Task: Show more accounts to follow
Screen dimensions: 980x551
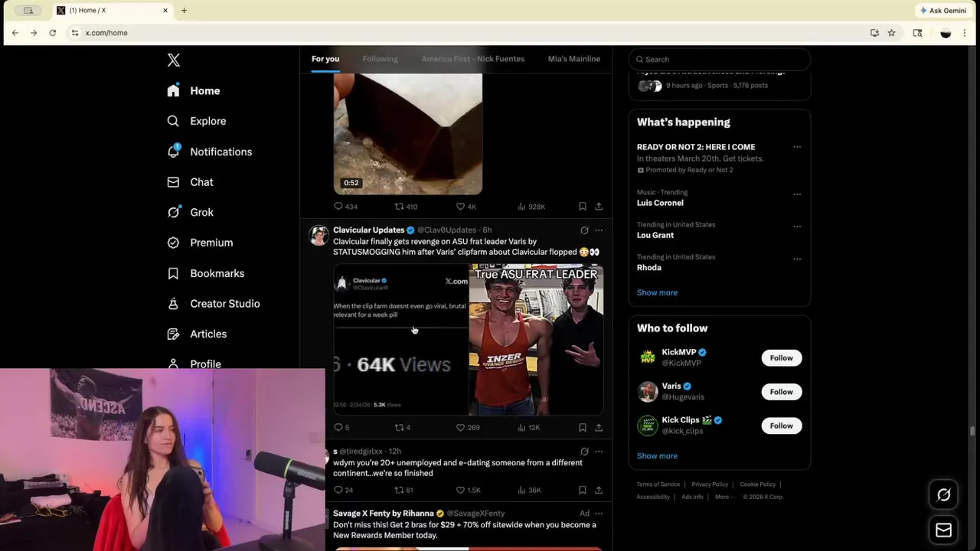Action: pyautogui.click(x=657, y=456)
